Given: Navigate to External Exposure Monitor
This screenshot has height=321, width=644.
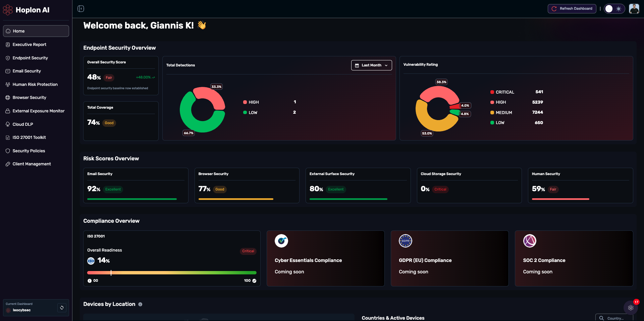Looking at the screenshot, I should pos(39,111).
